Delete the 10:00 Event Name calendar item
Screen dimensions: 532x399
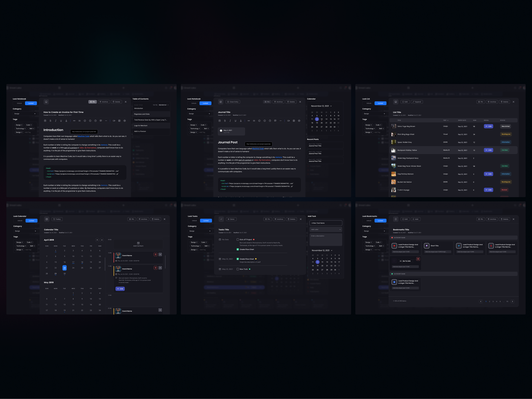(155, 254)
